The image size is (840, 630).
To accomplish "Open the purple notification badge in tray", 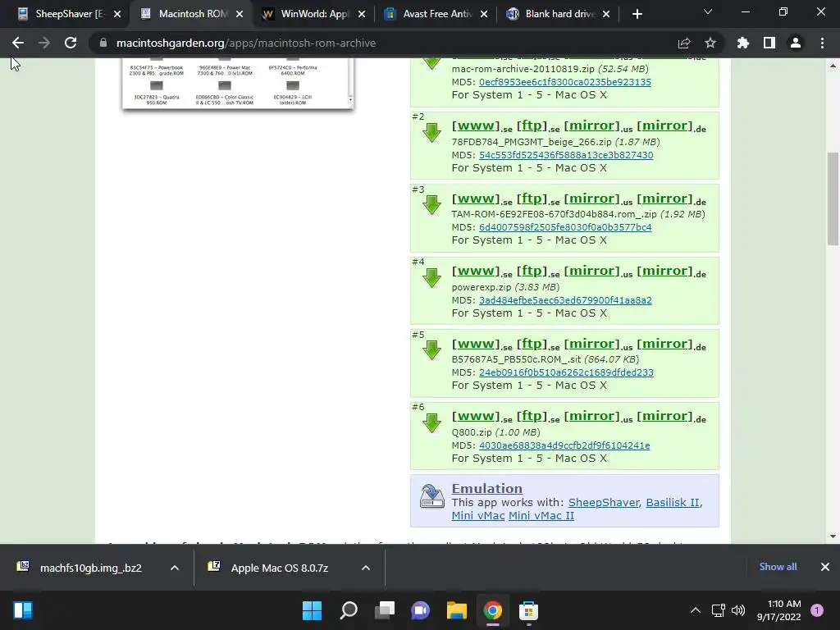I will pyautogui.click(x=817, y=610).
